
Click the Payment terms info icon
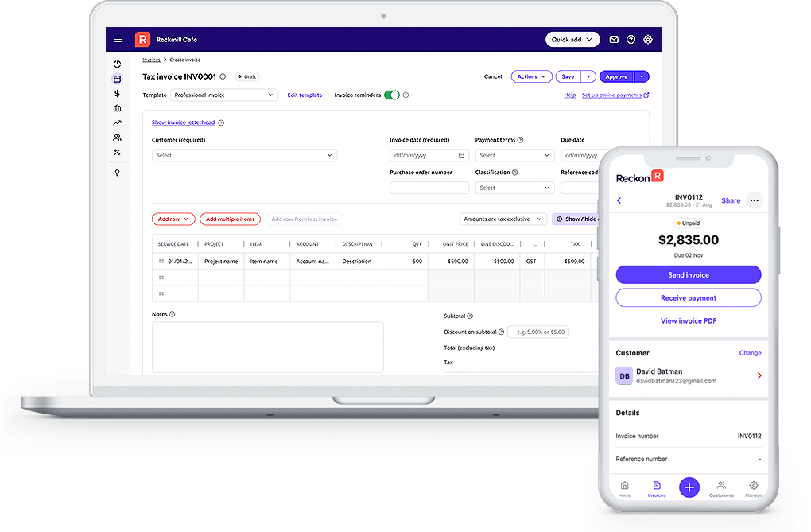pyautogui.click(x=520, y=140)
